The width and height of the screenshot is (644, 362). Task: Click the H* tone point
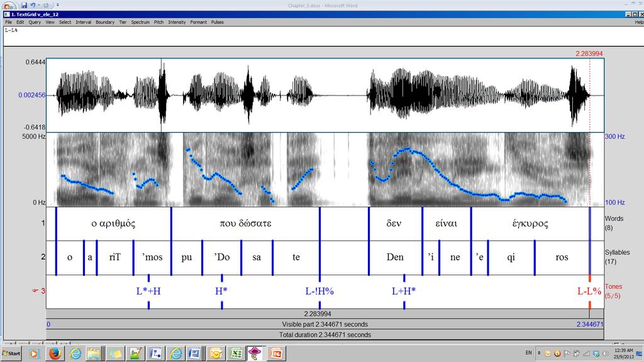point(221,292)
